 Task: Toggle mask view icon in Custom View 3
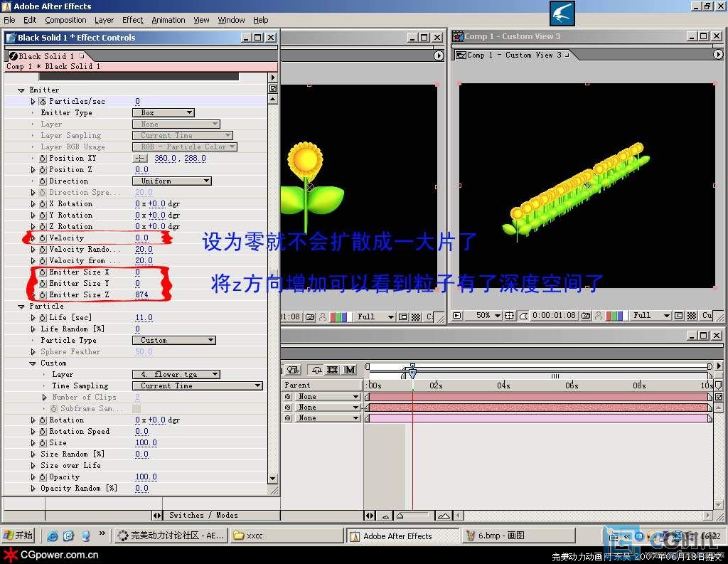tap(523, 316)
